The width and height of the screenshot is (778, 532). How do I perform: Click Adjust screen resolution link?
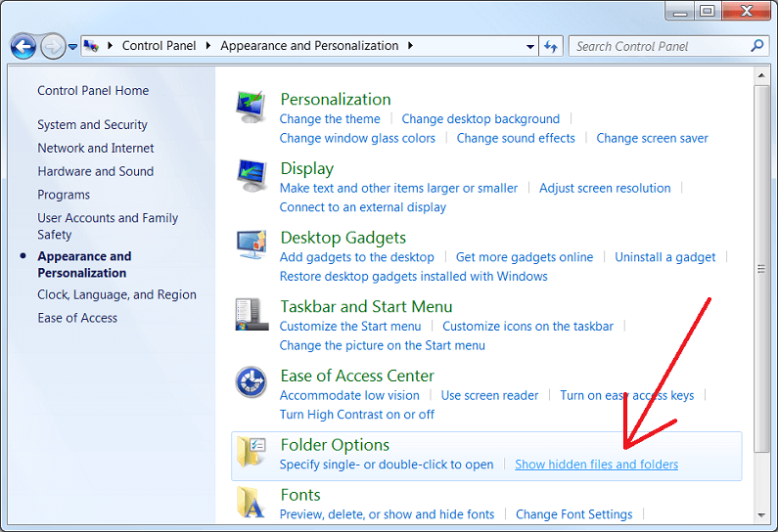pyautogui.click(x=605, y=188)
